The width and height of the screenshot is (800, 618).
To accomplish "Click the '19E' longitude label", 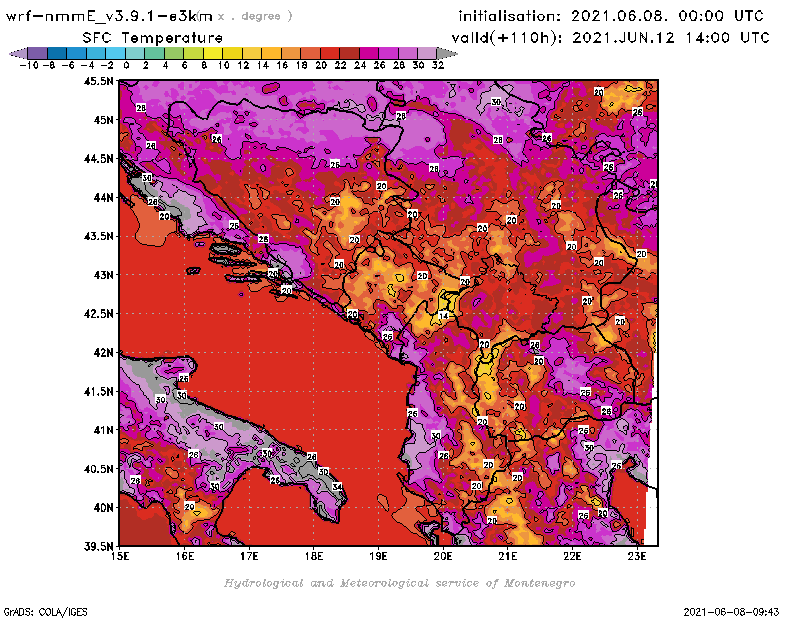I will 378,556.
